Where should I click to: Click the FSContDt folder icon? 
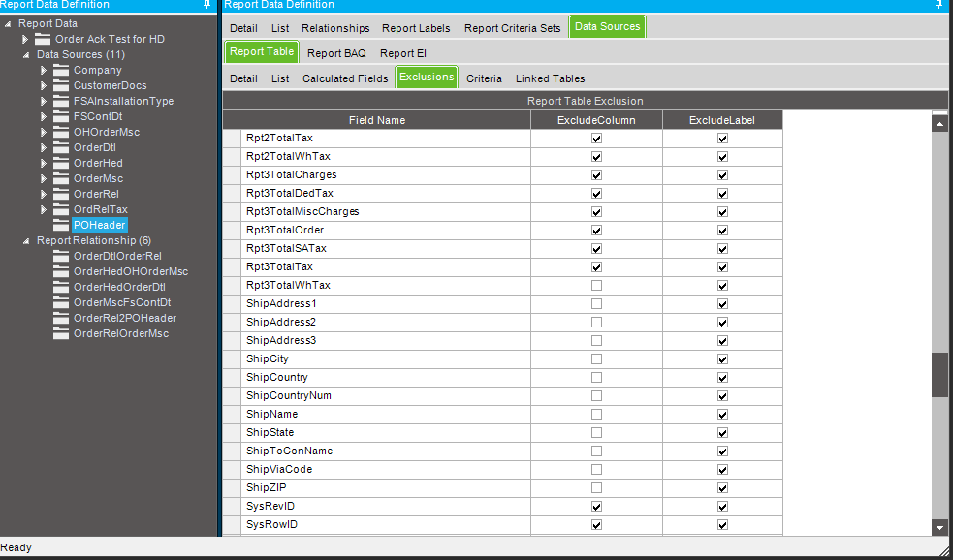61,116
